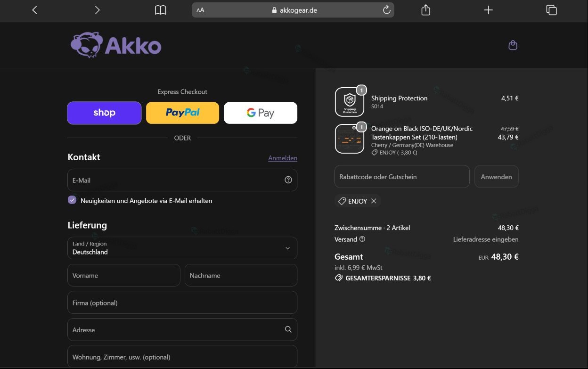Go forward in Safari browser history
The image size is (588, 369).
pos(97,10)
